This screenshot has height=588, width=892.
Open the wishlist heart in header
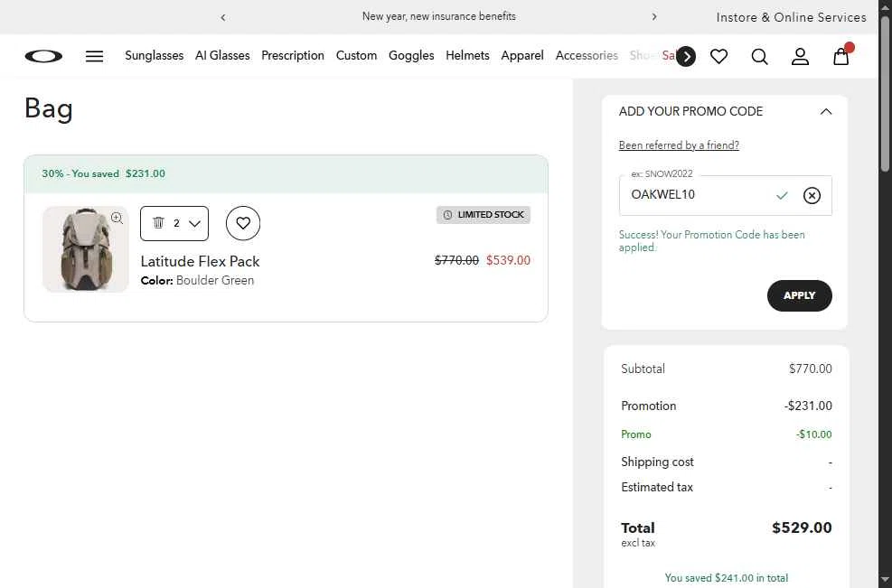tap(719, 56)
